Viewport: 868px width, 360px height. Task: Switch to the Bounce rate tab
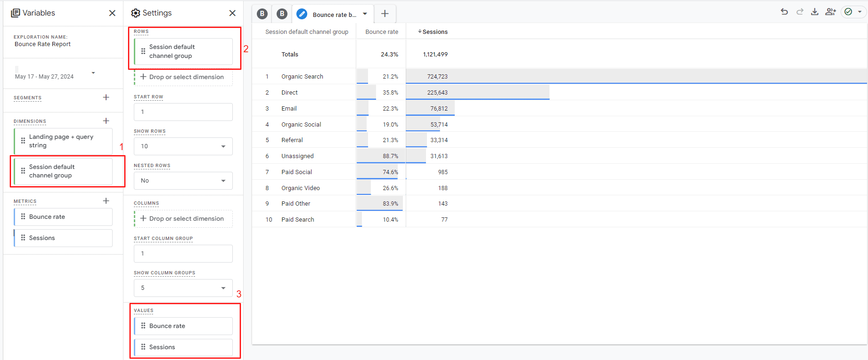pyautogui.click(x=333, y=15)
